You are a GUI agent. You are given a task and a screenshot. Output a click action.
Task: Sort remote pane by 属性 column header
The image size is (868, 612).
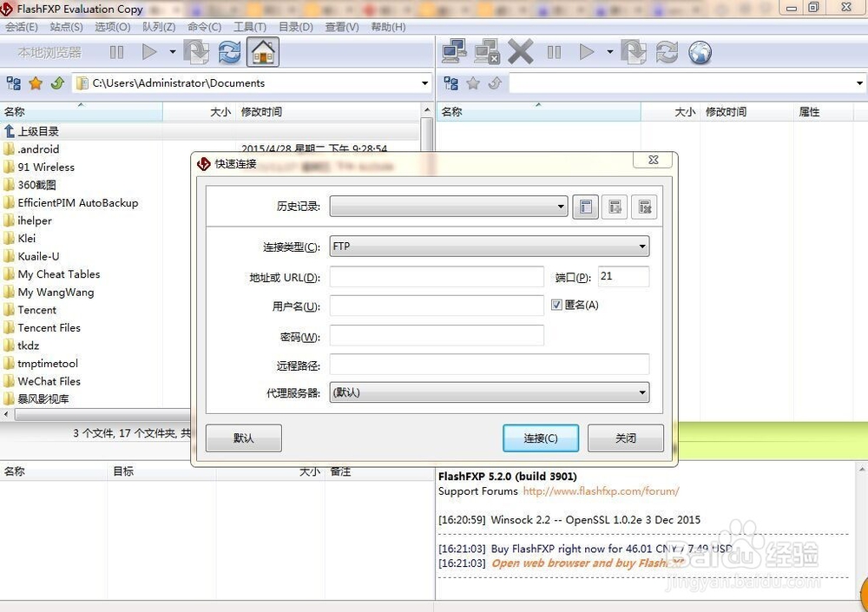pos(823,112)
